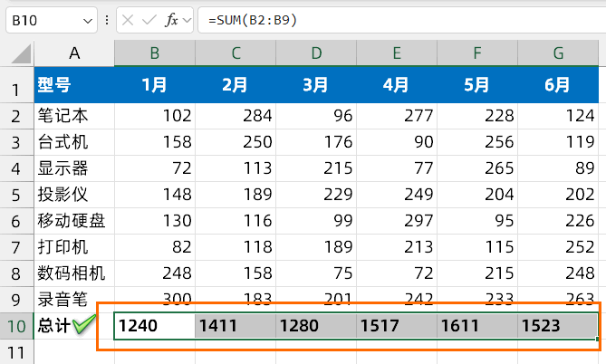Select column A header
The image size is (606, 364).
(74, 53)
